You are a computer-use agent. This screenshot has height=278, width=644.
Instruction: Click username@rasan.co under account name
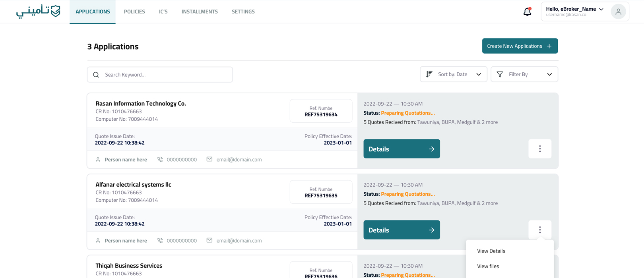(566, 15)
